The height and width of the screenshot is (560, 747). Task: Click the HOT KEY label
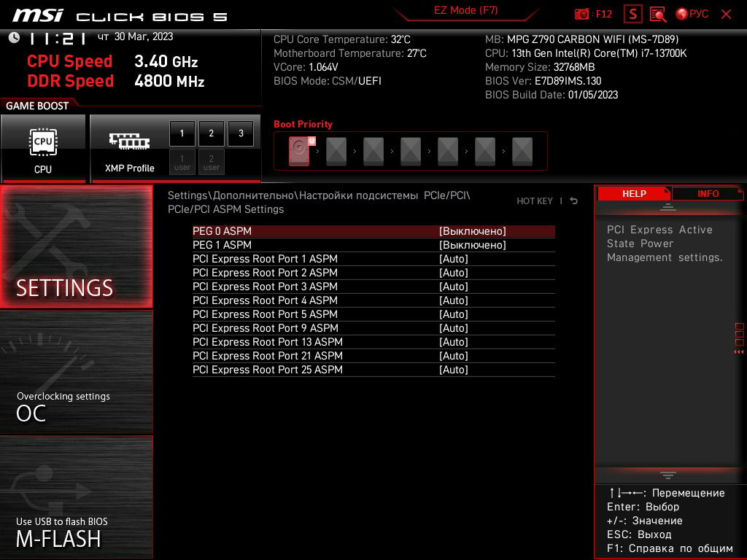535,201
